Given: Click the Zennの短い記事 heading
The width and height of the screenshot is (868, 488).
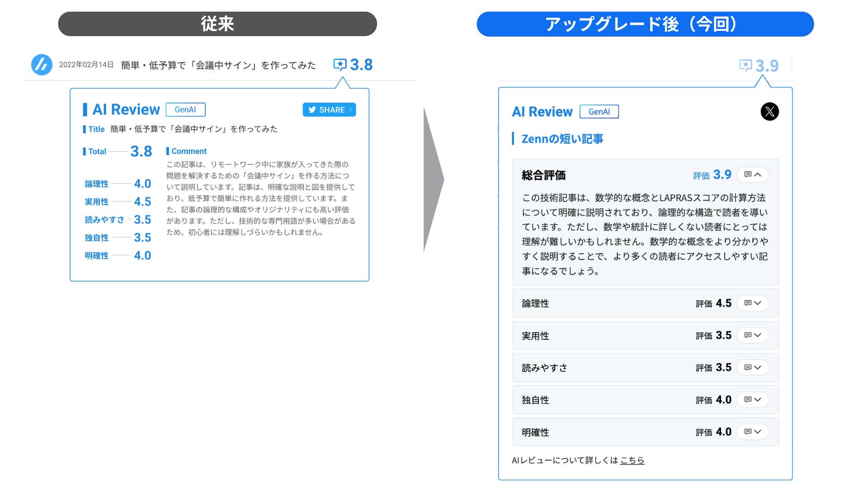Looking at the screenshot, I should (562, 139).
